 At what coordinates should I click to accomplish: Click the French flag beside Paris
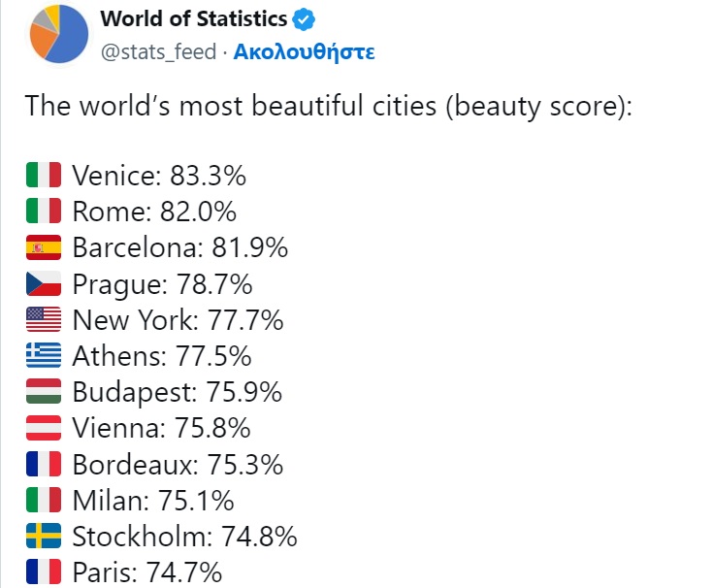[x=44, y=572]
